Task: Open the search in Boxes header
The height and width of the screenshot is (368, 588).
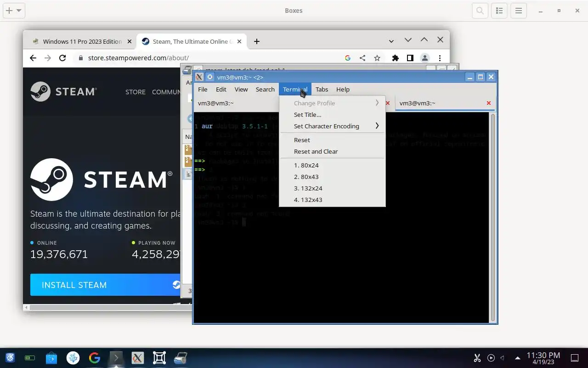Action: (480, 11)
